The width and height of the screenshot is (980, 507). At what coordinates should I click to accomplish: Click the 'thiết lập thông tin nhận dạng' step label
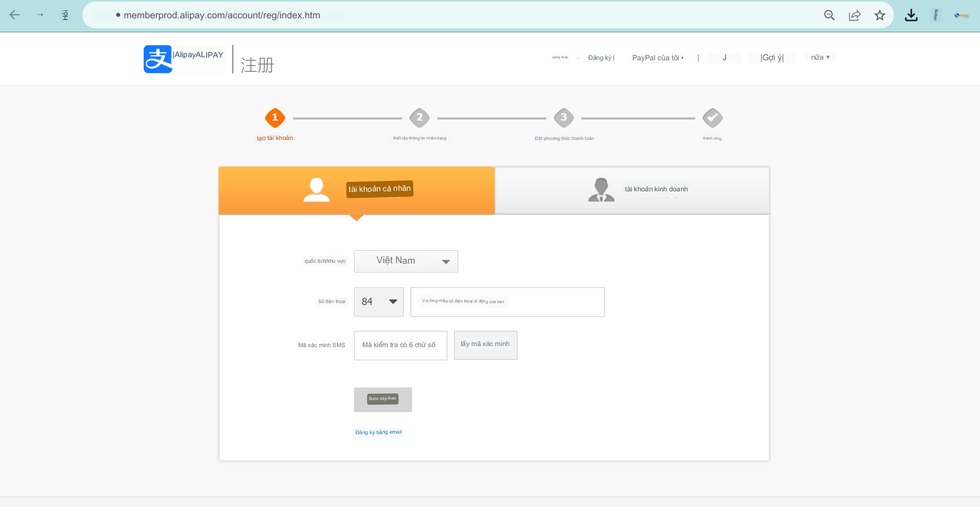419,138
